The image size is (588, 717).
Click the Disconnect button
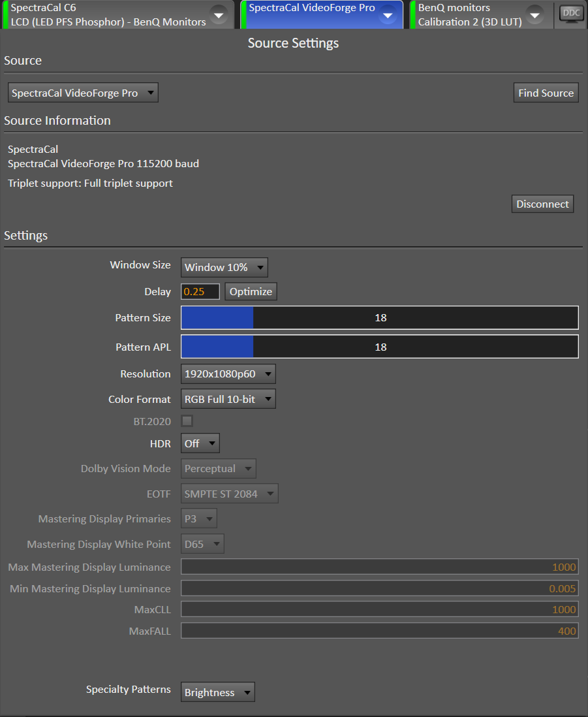543,204
